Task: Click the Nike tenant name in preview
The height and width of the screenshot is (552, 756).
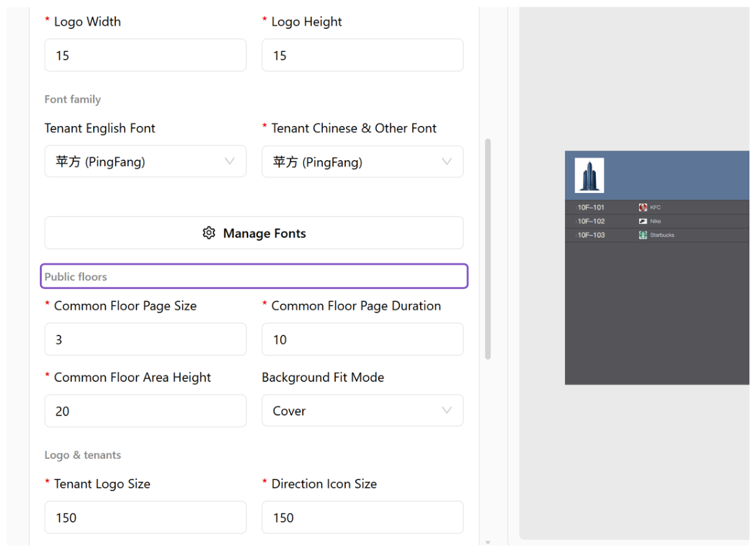Action: pos(655,221)
